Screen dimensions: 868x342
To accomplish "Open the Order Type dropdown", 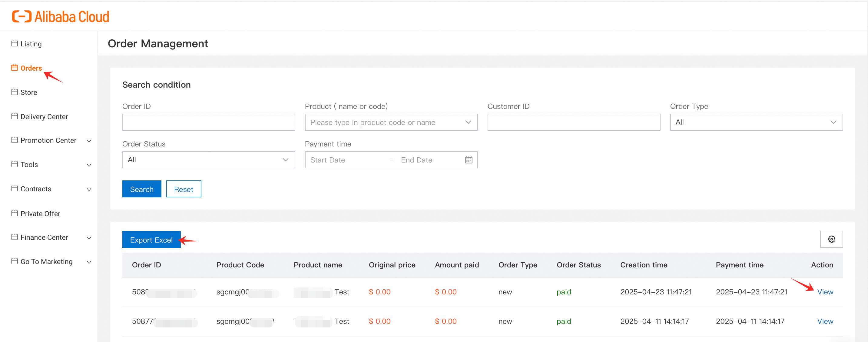I will (x=756, y=122).
